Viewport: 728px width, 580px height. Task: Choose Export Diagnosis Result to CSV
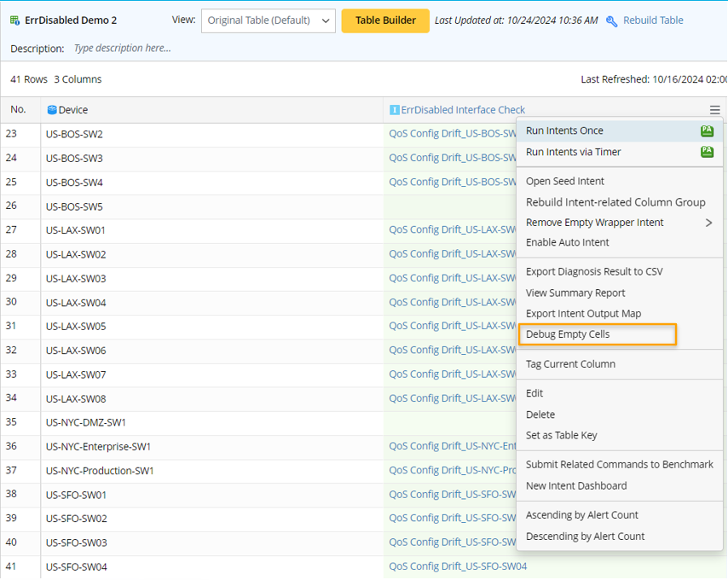pos(593,271)
